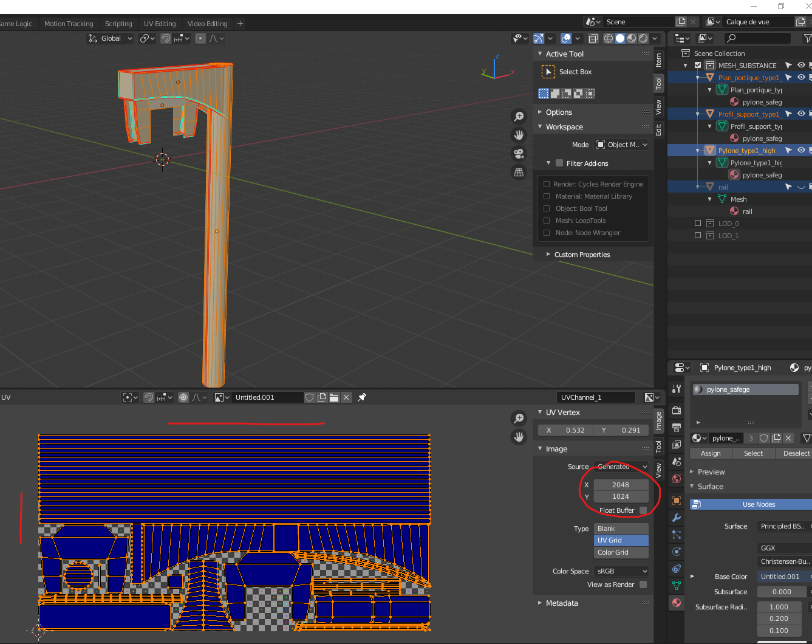Toggle visibility eye of Pylone_type1_high

(801, 150)
